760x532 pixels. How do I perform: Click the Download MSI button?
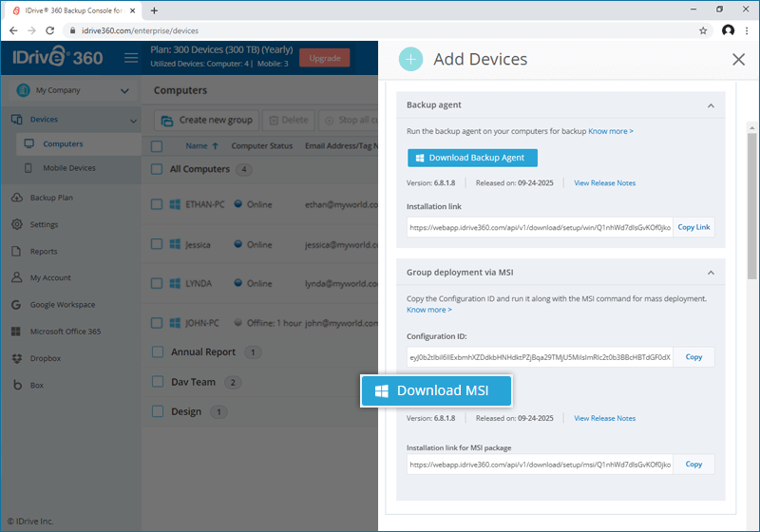pos(436,390)
